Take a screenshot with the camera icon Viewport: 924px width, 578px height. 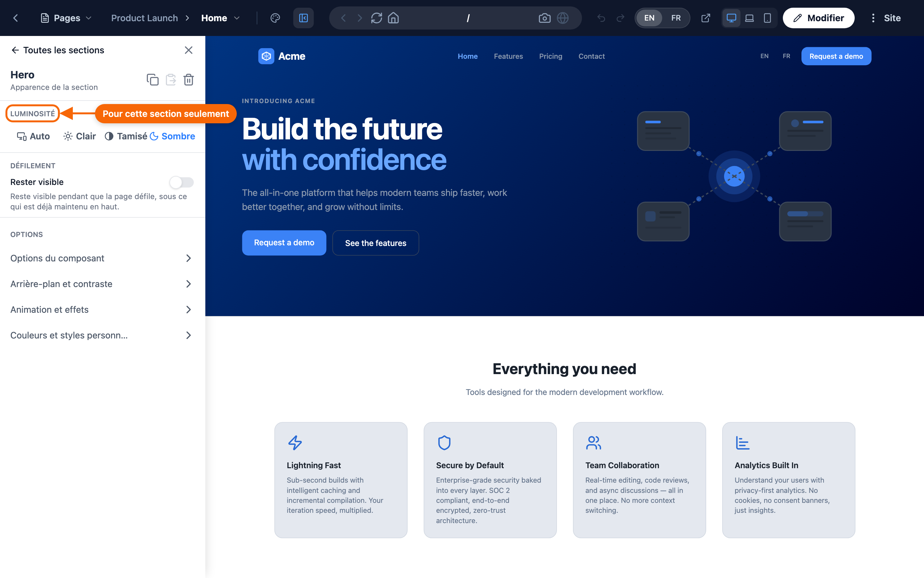pyautogui.click(x=544, y=18)
